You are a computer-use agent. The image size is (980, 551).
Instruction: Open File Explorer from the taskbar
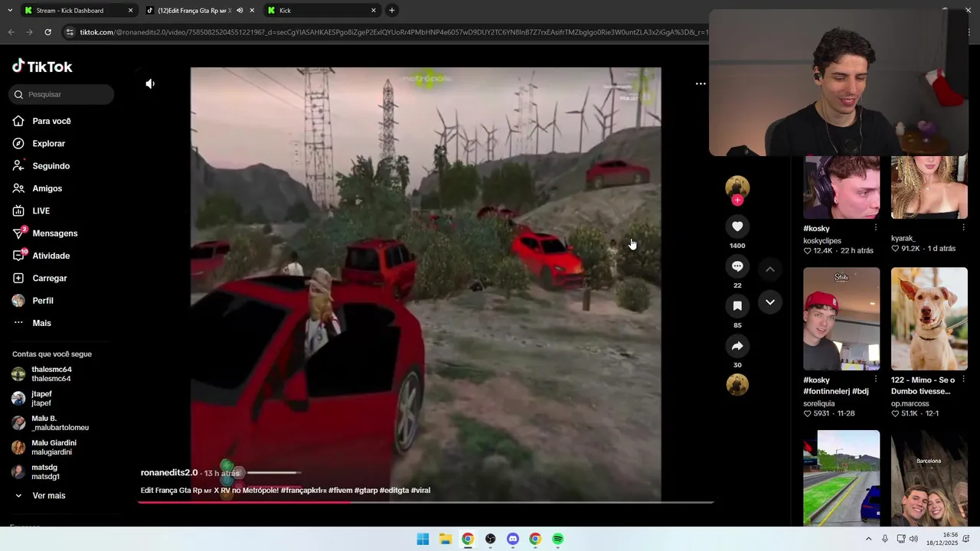point(445,539)
